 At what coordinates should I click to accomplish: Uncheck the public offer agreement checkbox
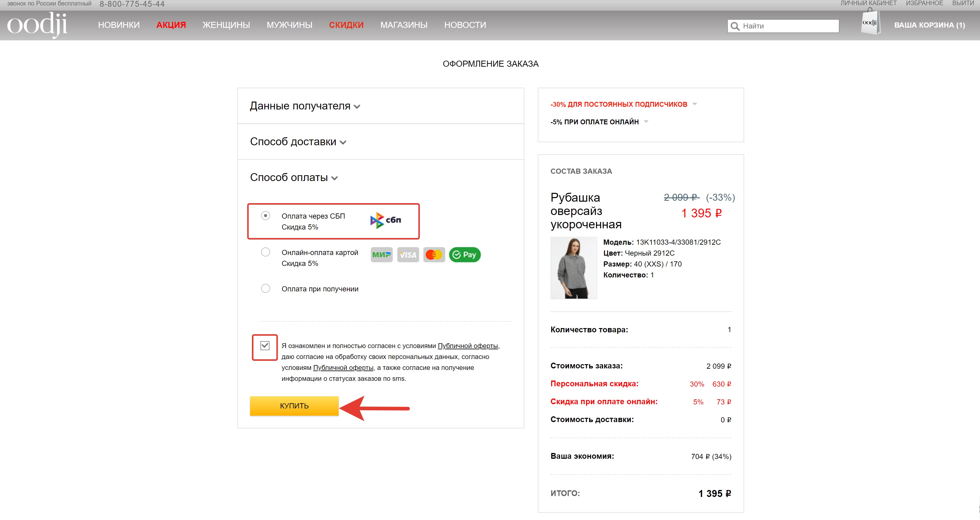tap(265, 346)
